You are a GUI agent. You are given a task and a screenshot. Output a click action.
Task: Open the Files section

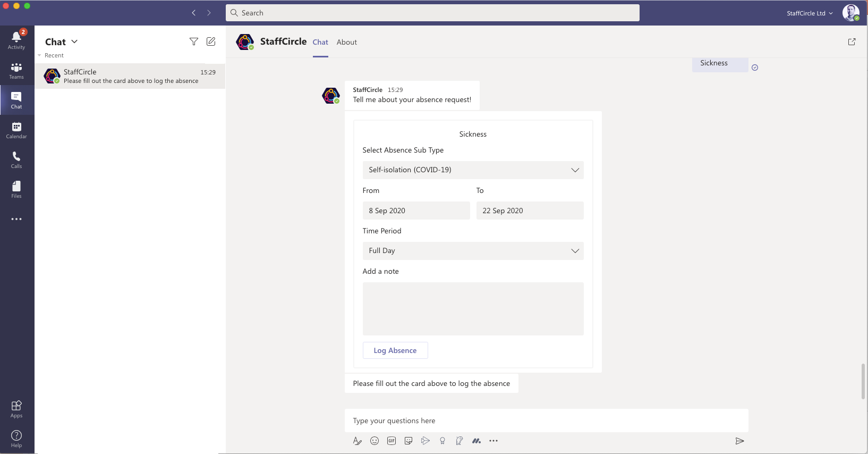[x=16, y=189]
